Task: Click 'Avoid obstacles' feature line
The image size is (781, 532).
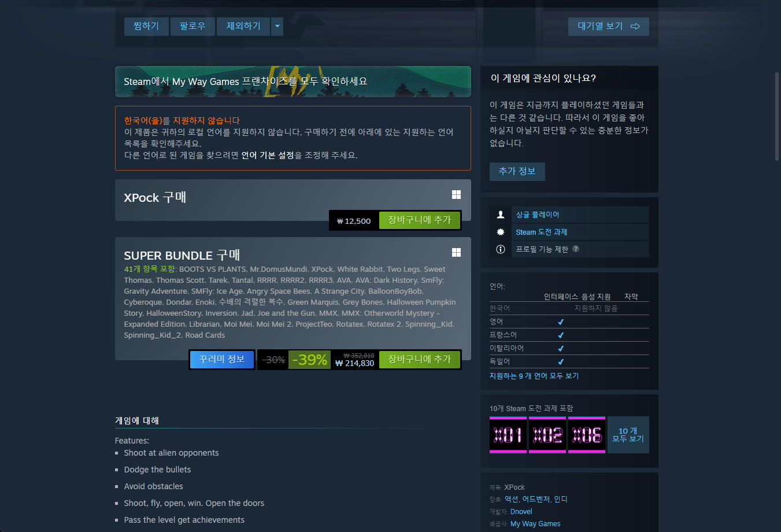Action: pos(153,486)
